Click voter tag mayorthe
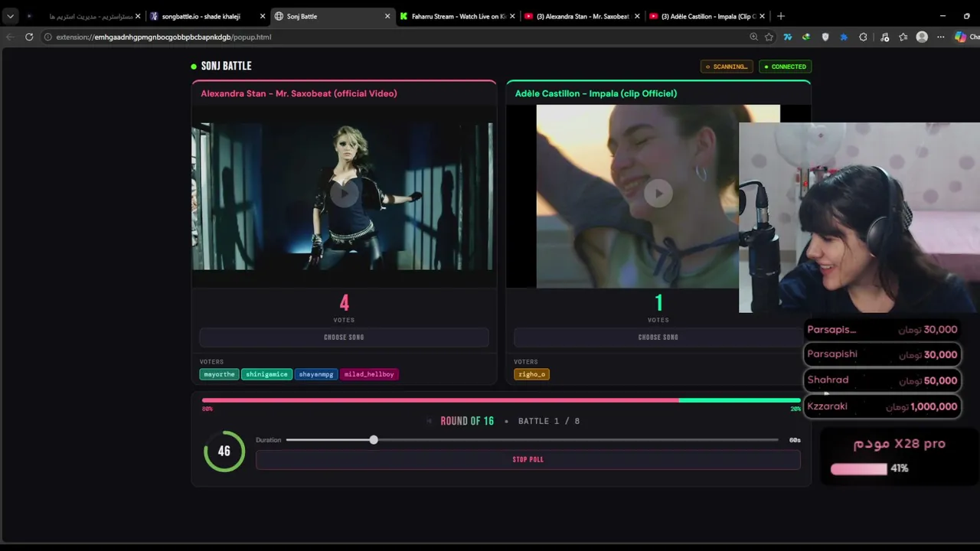The height and width of the screenshot is (551, 980). 219,374
